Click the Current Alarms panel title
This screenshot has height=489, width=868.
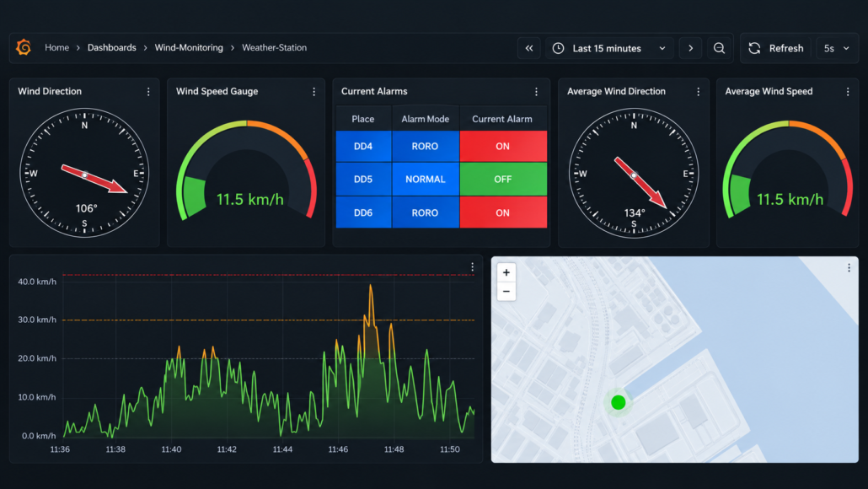point(374,91)
